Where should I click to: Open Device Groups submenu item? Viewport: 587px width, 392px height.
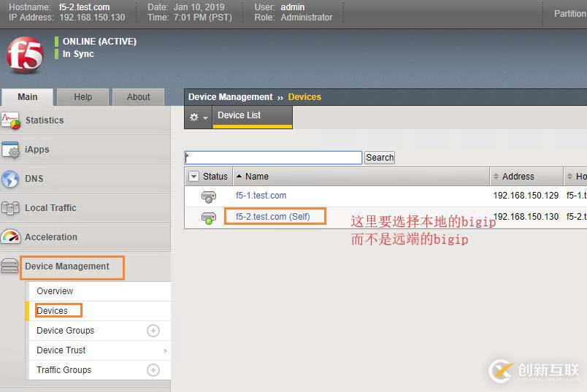(66, 331)
